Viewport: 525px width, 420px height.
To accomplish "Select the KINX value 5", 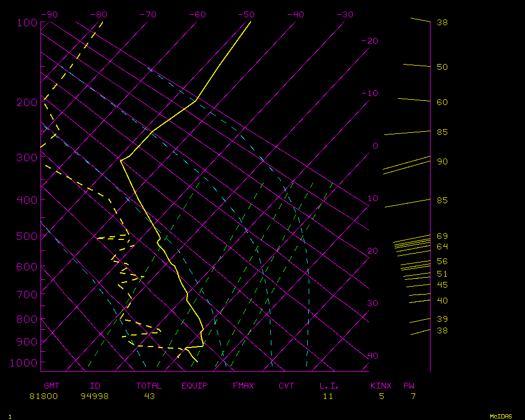I will [x=382, y=396].
